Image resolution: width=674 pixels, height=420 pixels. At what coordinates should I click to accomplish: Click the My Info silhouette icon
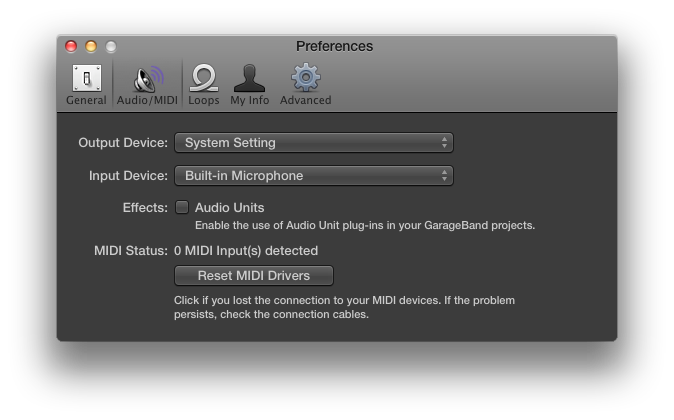tap(249, 78)
